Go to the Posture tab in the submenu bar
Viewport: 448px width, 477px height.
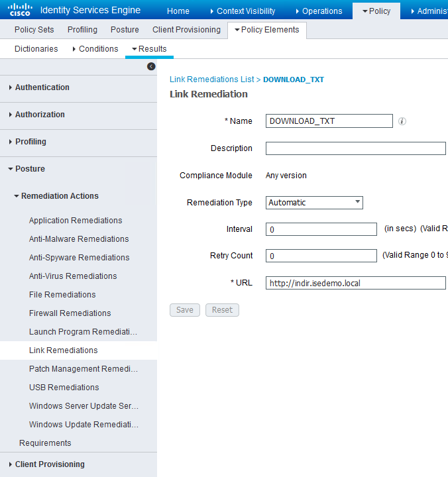click(x=125, y=30)
